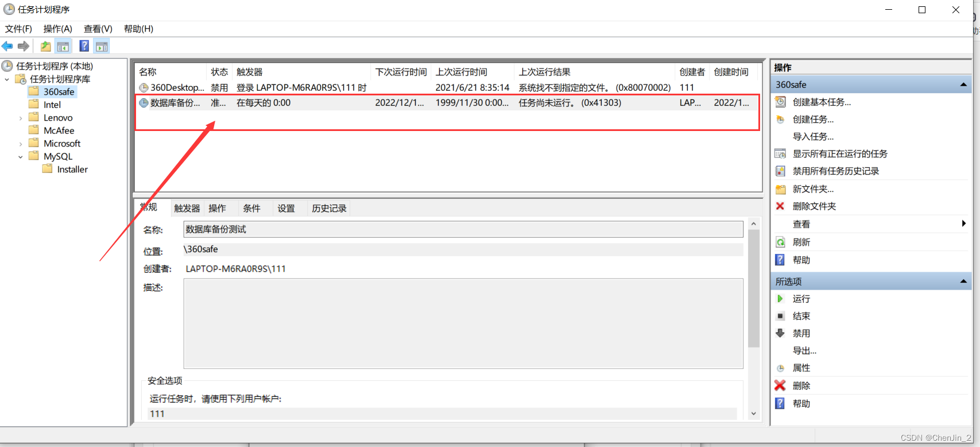Click the 创建任务... action text

click(813, 120)
